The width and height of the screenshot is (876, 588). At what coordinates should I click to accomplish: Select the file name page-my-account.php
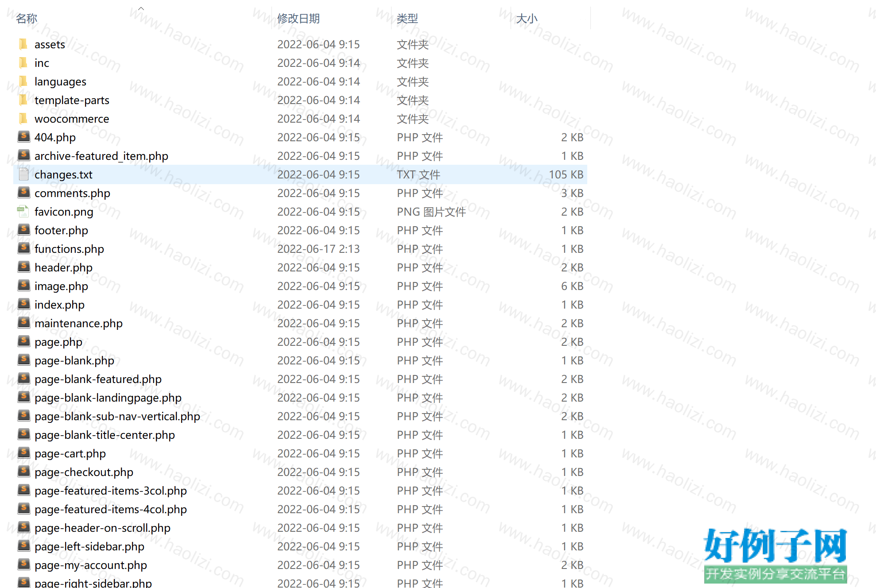[91, 565]
